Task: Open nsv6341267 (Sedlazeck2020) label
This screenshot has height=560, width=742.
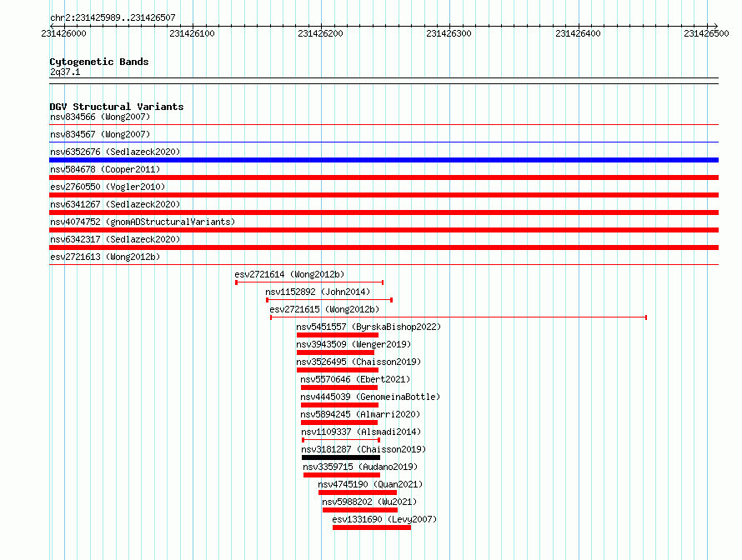Action: 115,204
